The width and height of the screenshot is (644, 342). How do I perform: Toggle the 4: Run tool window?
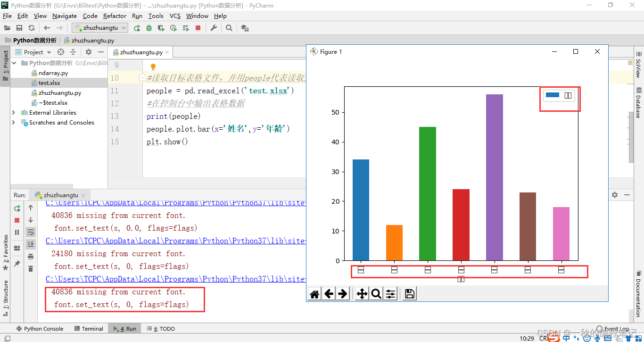point(124,329)
